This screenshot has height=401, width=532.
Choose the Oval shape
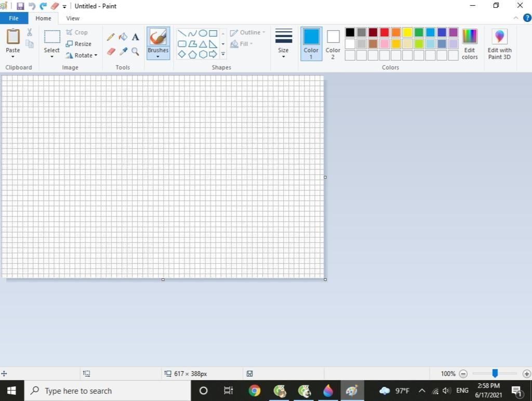click(x=203, y=33)
